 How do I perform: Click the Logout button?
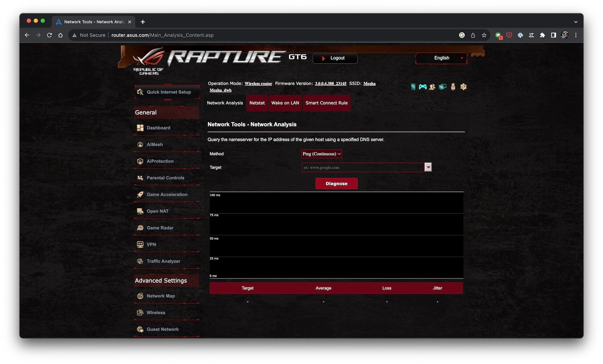coord(335,58)
